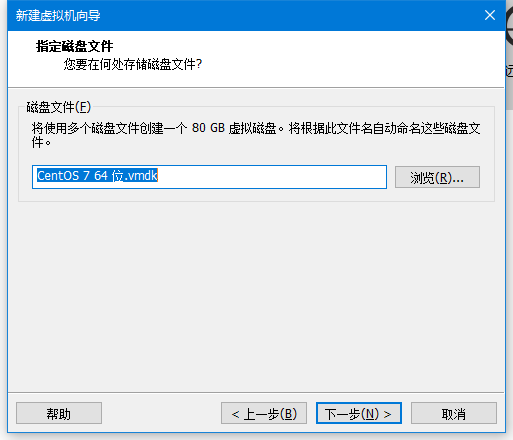This screenshot has height=440, width=513.
Task: Click the 浏览(R)... button
Action: tap(437, 177)
